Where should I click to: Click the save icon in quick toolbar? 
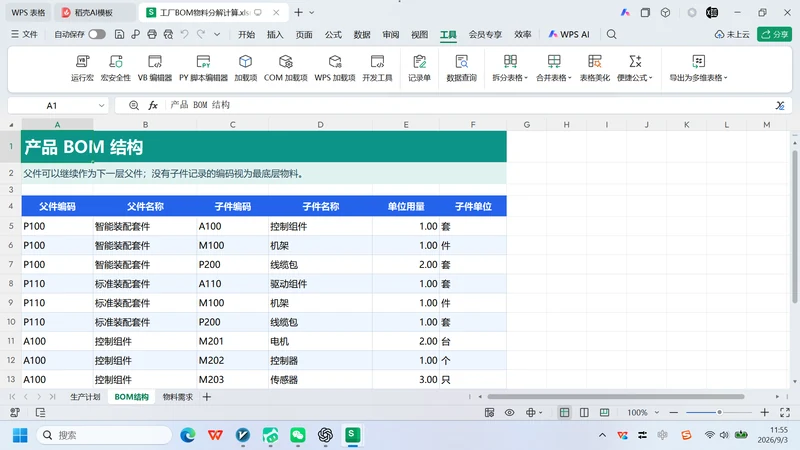coord(119,34)
